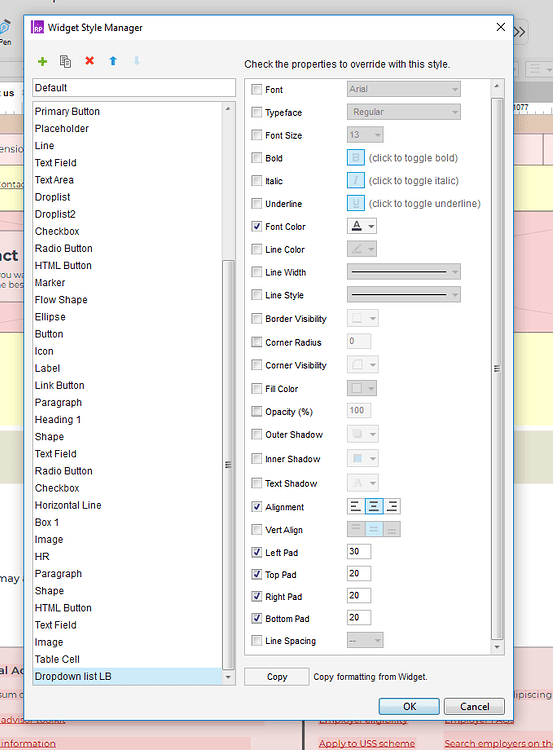Image resolution: width=553 pixels, height=750 pixels.
Task: Select Primary Button style in list
Action: (x=67, y=111)
